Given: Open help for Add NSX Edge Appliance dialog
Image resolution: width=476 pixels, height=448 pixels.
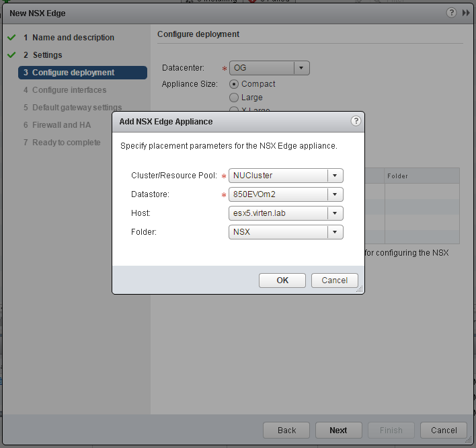Looking at the screenshot, I should coord(356,121).
